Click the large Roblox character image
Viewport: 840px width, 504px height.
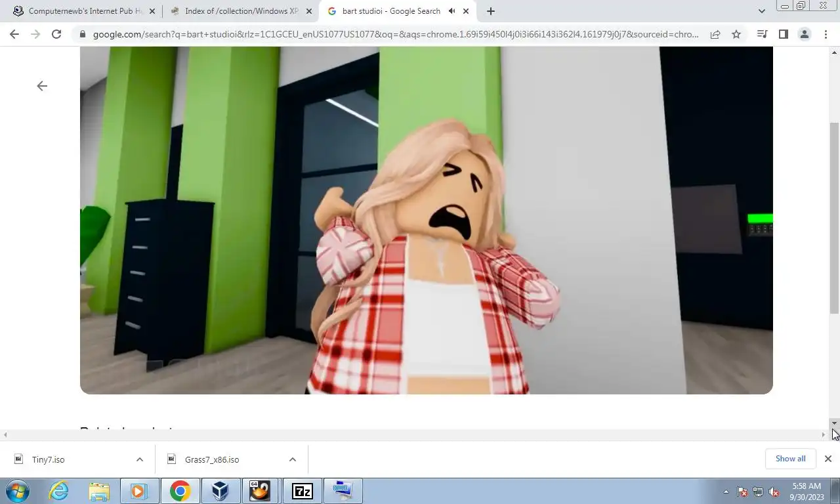tap(427, 220)
